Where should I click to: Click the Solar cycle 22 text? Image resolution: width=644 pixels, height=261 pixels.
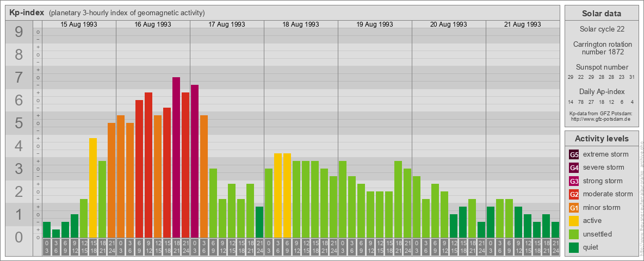pyautogui.click(x=602, y=29)
